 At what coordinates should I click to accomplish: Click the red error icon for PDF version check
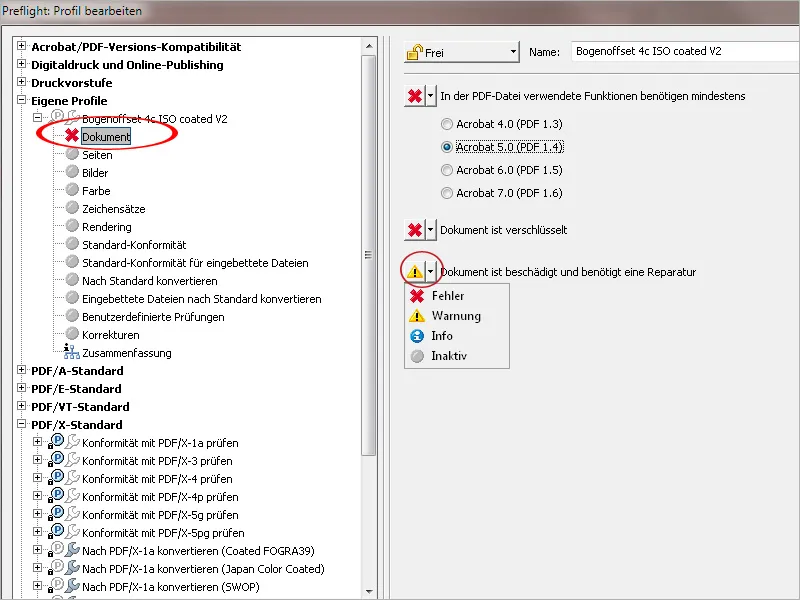415,96
